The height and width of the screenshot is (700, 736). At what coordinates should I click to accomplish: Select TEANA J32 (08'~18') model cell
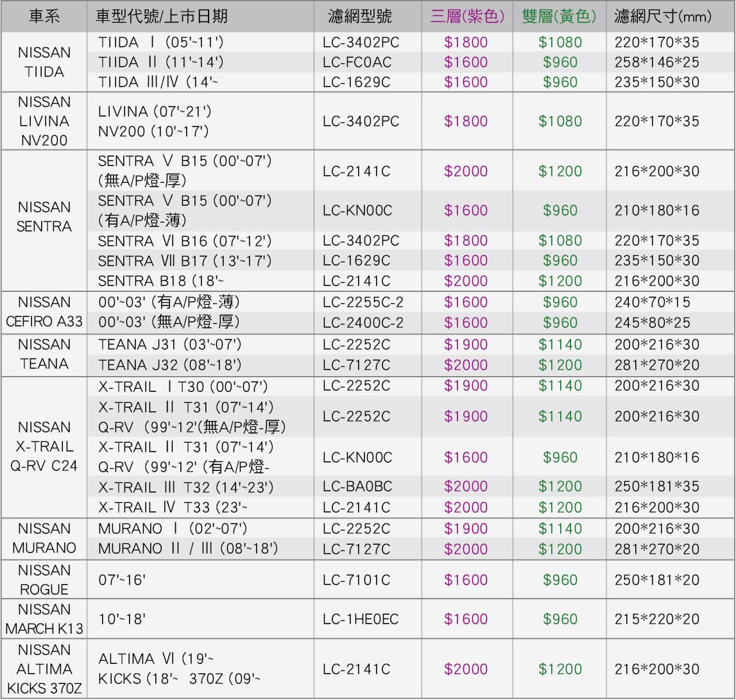200,365
